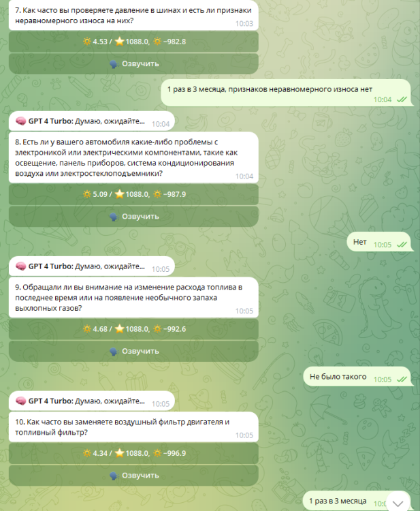Image resolution: width=420 pixels, height=511 pixels.
Task: Click the speech icon under question 7
Action: tap(114, 64)
